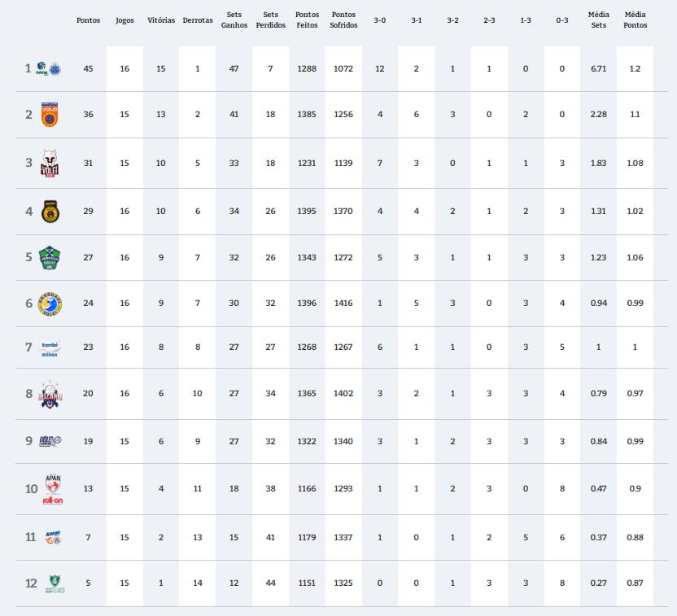This screenshot has height=616, width=677.
Task: Select the wolf Volei logo in rank 3
Action: point(50,164)
